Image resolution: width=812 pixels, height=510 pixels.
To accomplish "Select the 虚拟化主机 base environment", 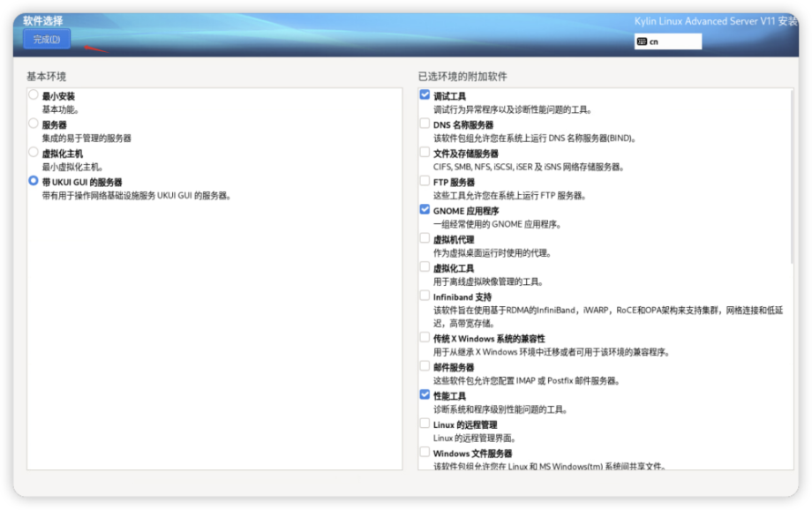I will (34, 153).
